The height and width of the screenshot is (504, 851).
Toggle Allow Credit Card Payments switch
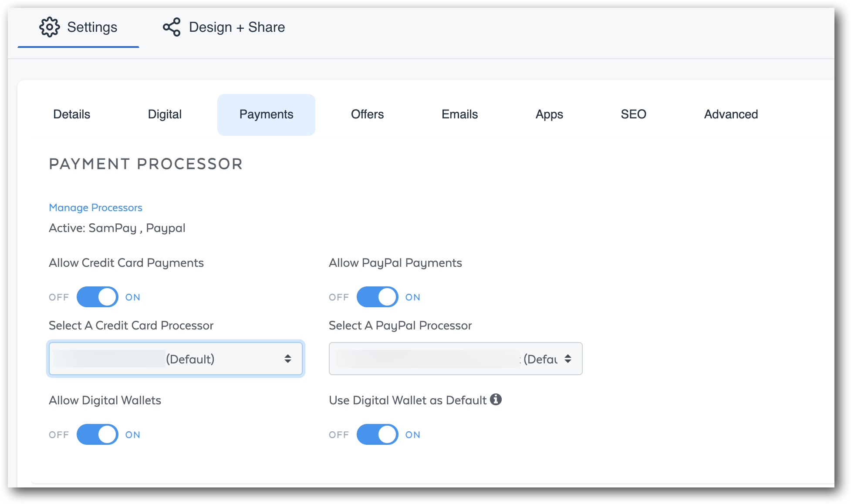pyautogui.click(x=98, y=297)
